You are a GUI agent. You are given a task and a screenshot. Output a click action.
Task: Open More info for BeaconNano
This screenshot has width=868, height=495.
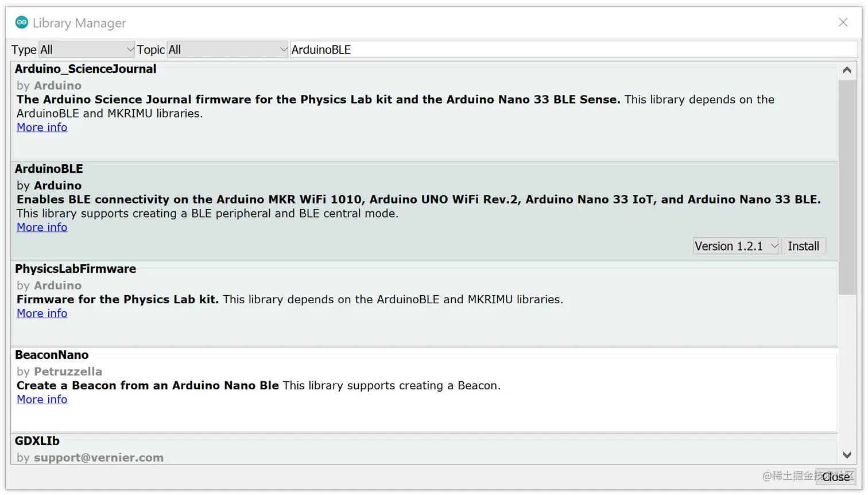click(x=41, y=399)
